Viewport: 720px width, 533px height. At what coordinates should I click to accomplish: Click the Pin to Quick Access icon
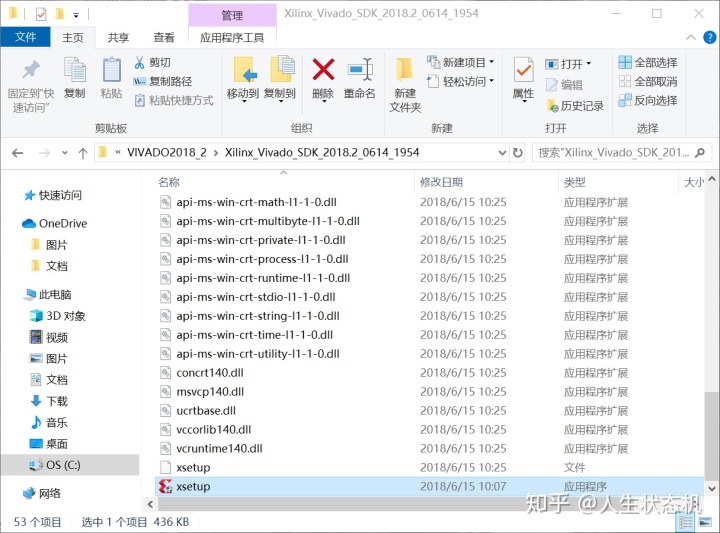point(31,70)
